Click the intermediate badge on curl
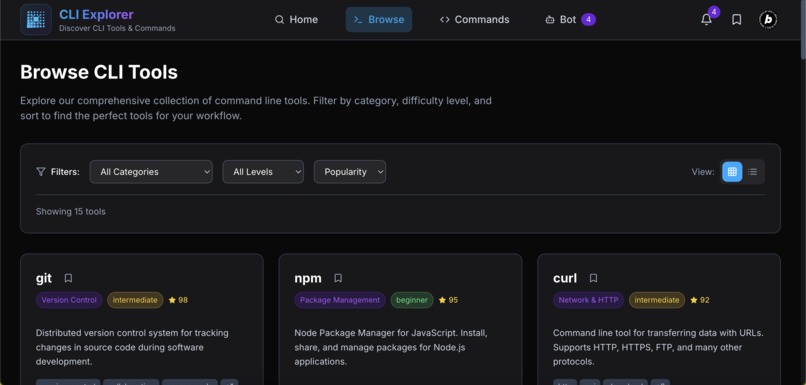806x385 pixels. (657, 300)
